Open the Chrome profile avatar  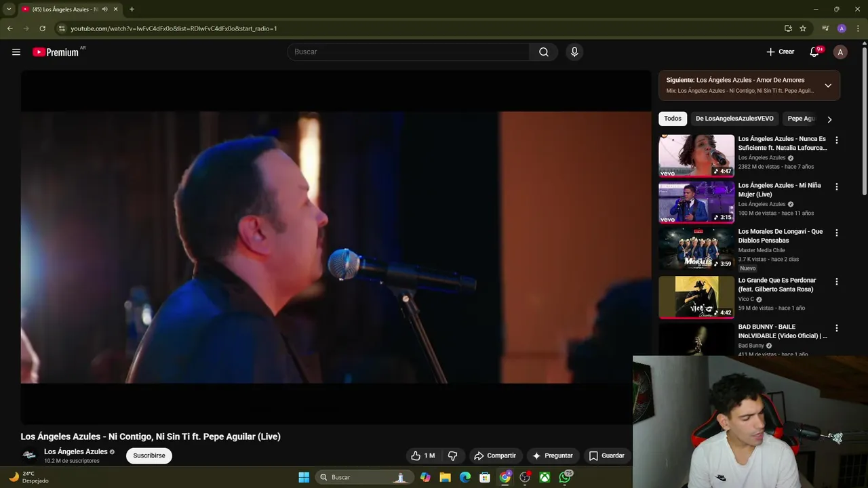click(x=842, y=28)
